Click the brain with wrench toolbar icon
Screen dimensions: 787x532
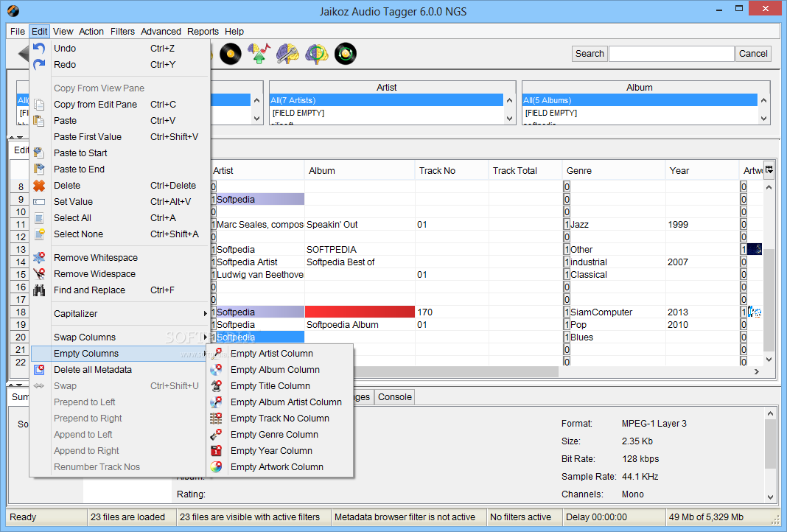(x=287, y=54)
